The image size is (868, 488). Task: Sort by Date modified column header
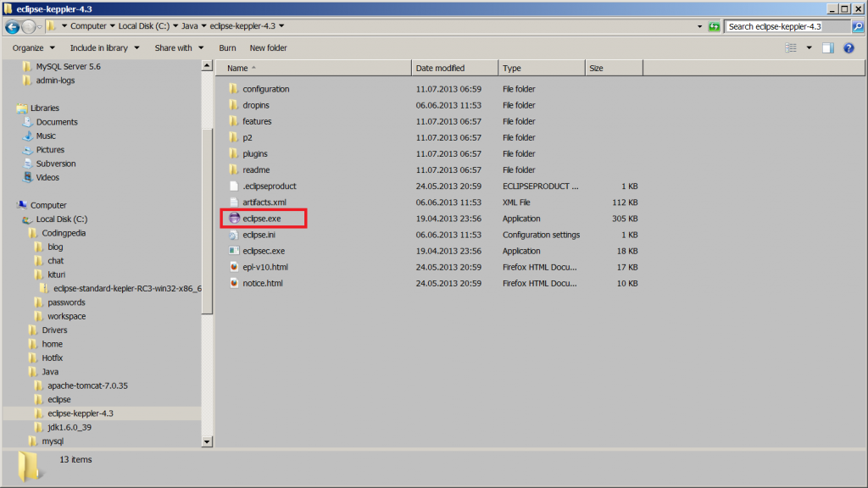pyautogui.click(x=455, y=68)
